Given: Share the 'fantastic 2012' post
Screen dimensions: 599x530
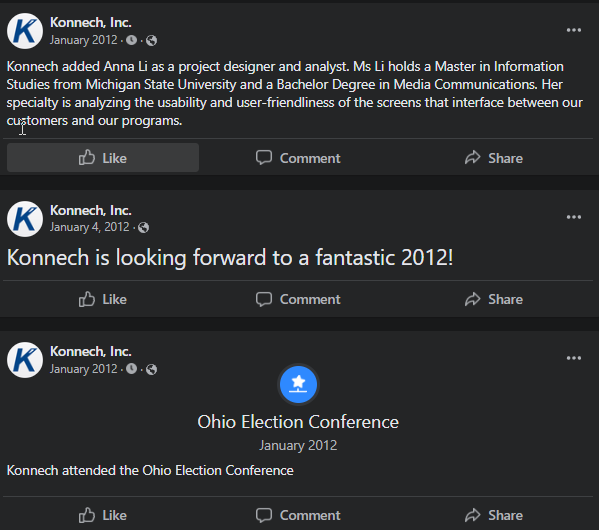Looking at the screenshot, I should click(494, 299).
